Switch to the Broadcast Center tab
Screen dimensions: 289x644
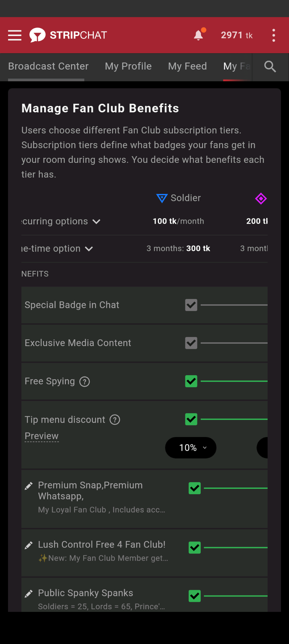coord(48,66)
